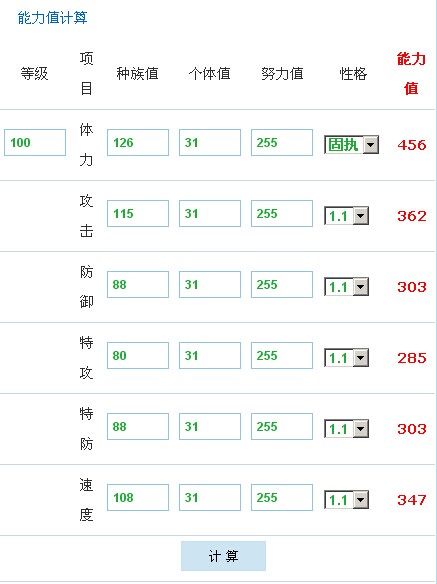
Task: Select the 速度 effort value field 255
Action: 282,497
